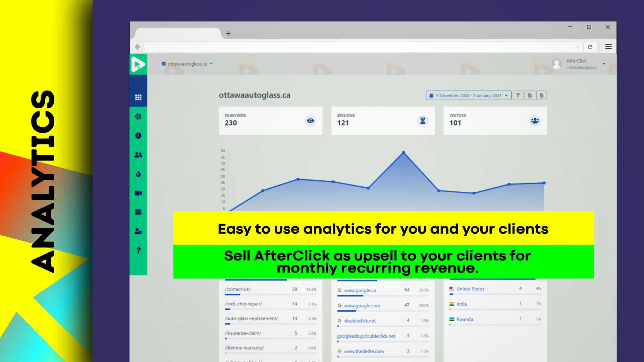This screenshot has width=644, height=362.
Task: Open the visitors group icon in sidebar
Action: [x=138, y=155]
